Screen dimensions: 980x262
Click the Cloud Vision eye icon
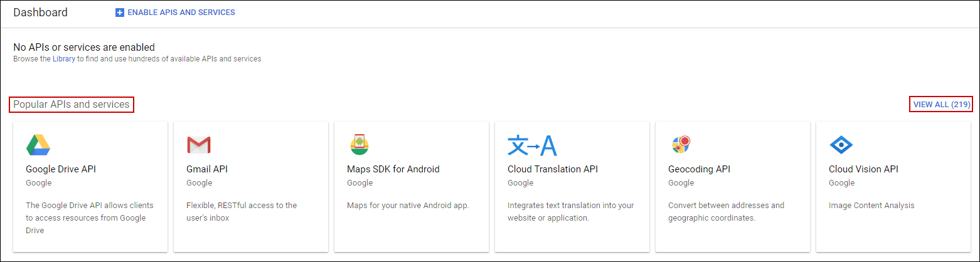tap(841, 145)
